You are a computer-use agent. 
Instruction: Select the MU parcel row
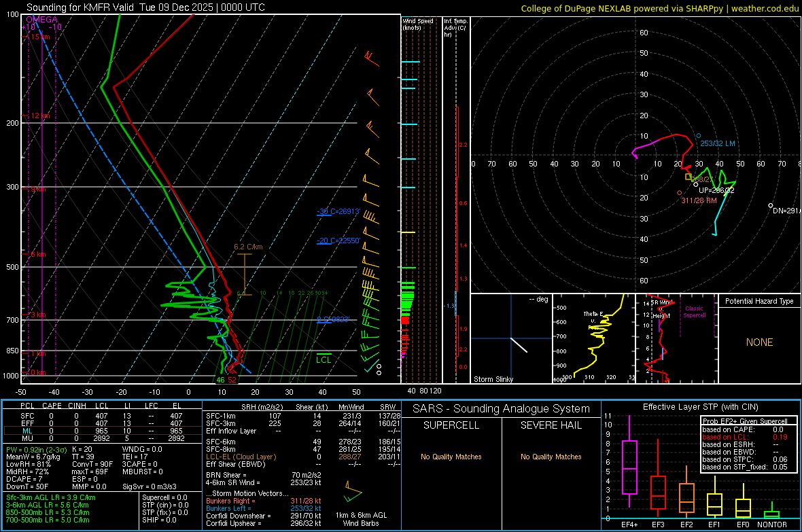103,438
